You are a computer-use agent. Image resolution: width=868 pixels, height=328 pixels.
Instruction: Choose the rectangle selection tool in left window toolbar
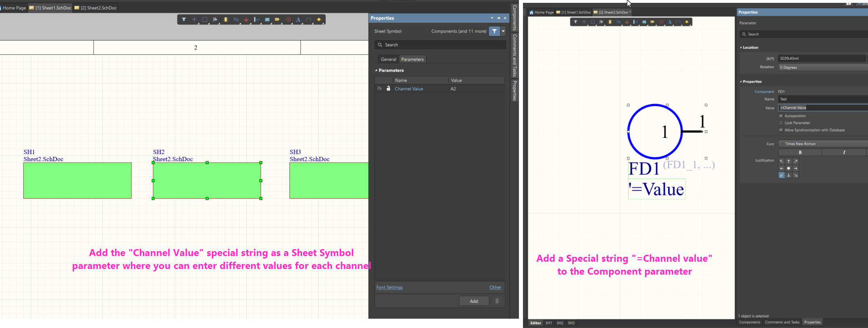point(205,19)
